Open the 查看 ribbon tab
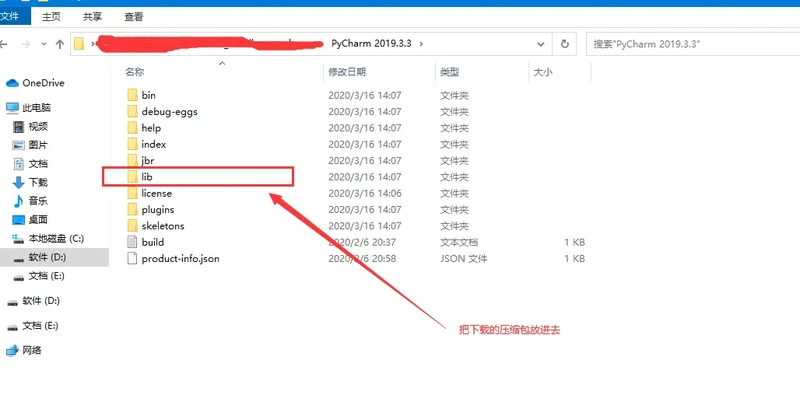Image resolution: width=800 pixels, height=419 pixels. coord(134,17)
